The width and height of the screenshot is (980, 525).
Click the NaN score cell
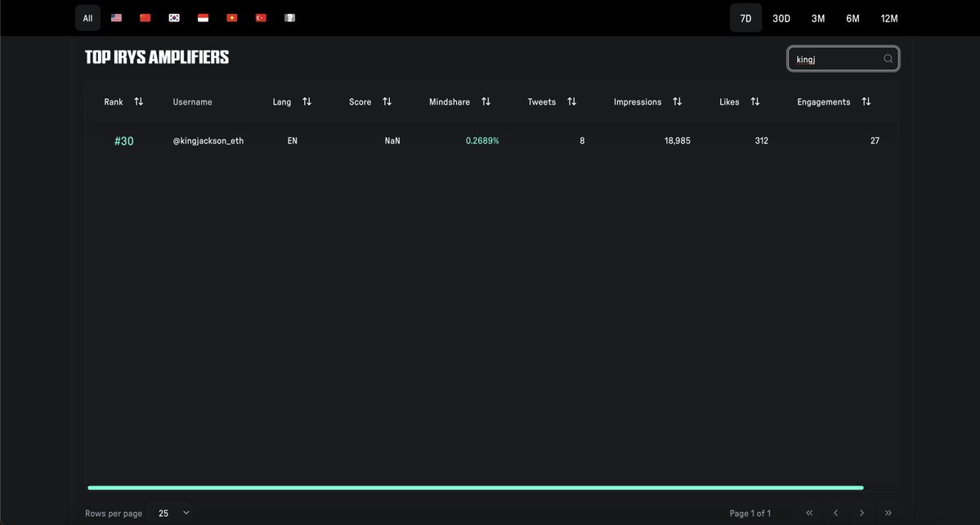point(392,141)
